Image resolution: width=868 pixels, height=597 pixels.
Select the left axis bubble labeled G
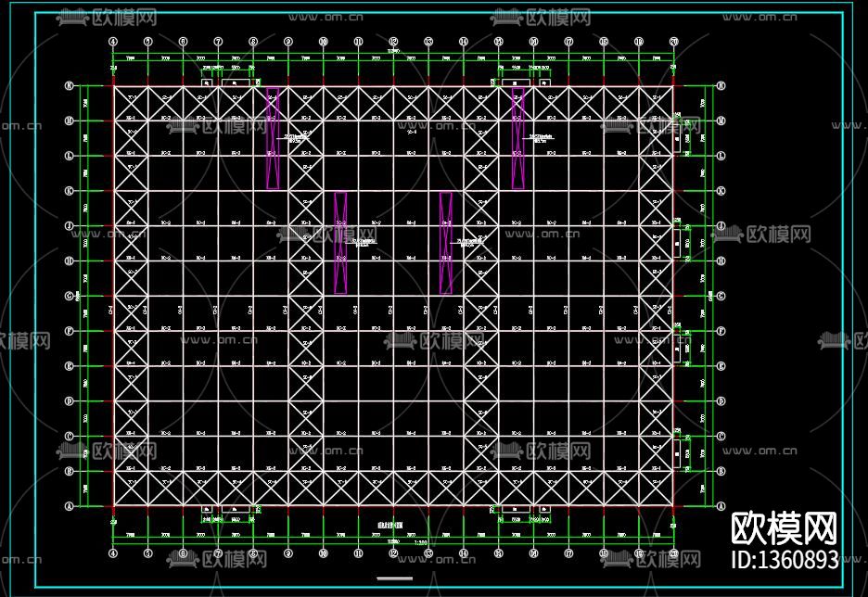coord(70,296)
